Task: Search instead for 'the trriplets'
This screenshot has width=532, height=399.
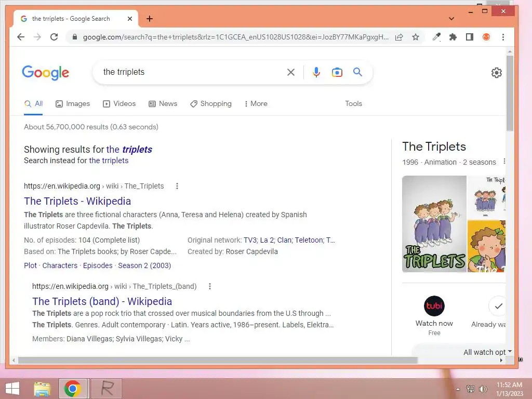Action: [109, 161]
